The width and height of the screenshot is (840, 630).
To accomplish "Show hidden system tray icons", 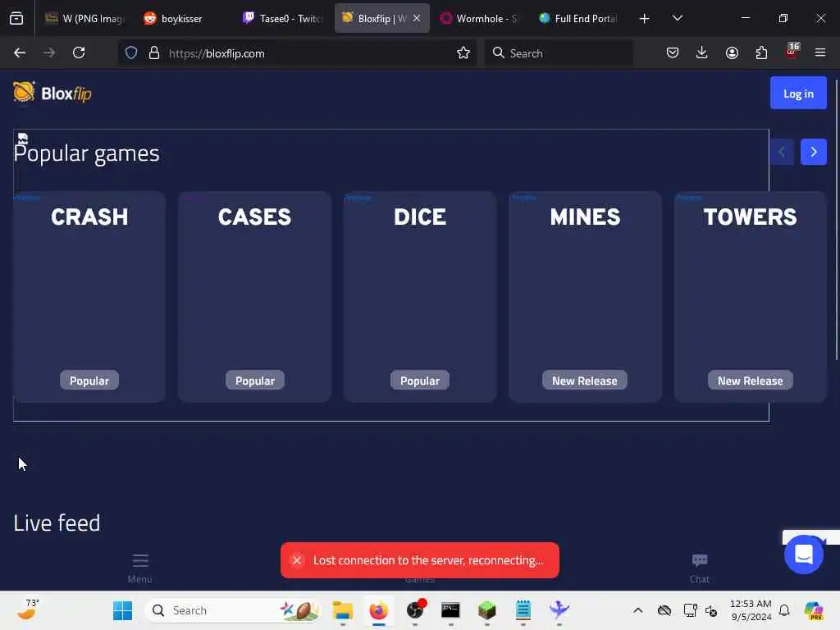I will pos(637,610).
